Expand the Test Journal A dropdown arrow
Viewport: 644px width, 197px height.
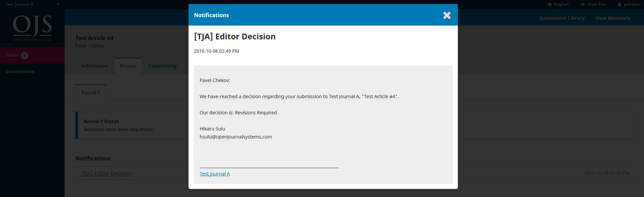tap(58, 4)
